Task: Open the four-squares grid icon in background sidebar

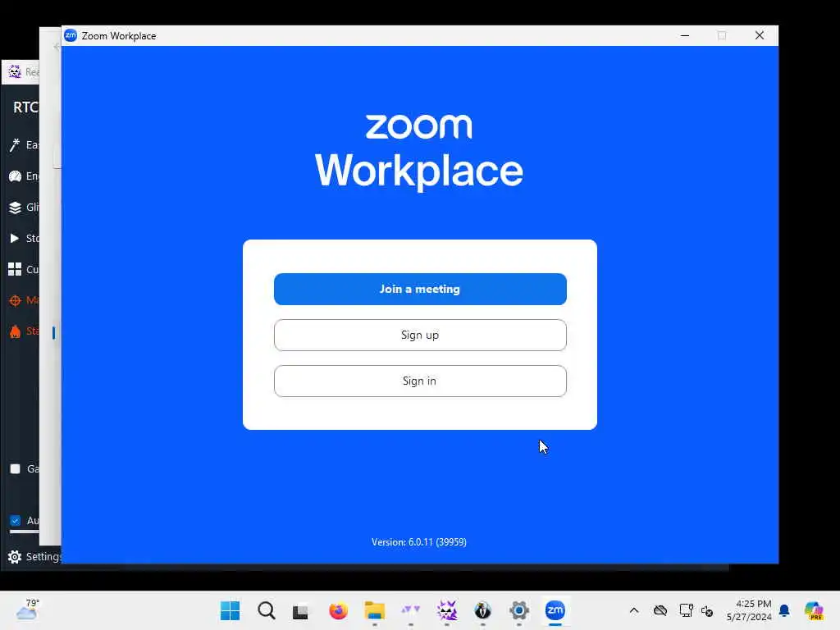Action: point(15,269)
